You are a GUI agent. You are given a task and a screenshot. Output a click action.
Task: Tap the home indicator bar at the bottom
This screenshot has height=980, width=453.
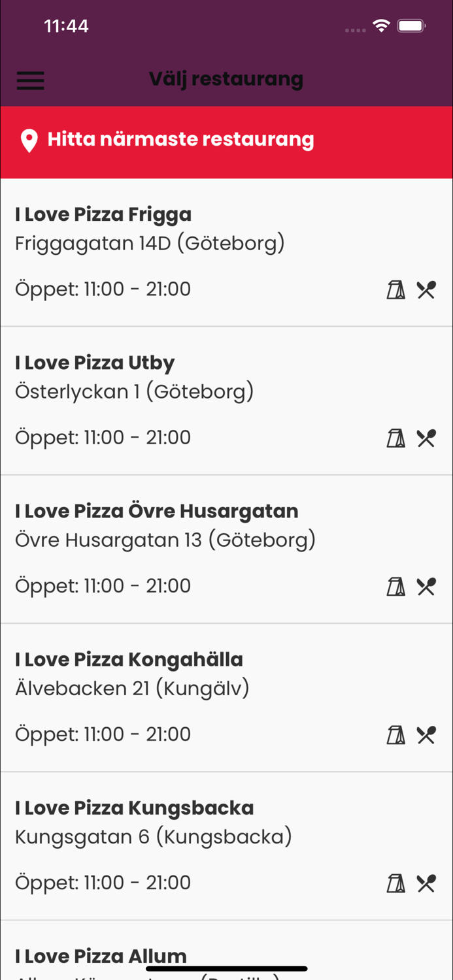pyautogui.click(x=226, y=967)
